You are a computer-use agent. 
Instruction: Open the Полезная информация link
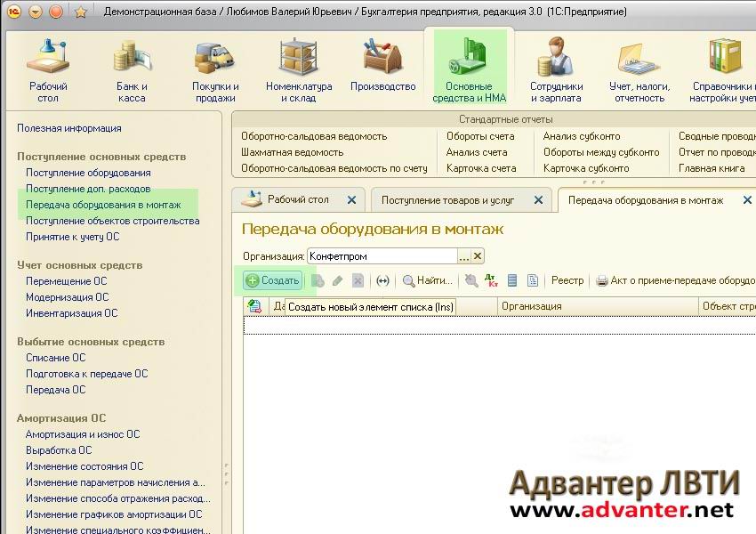click(69, 128)
